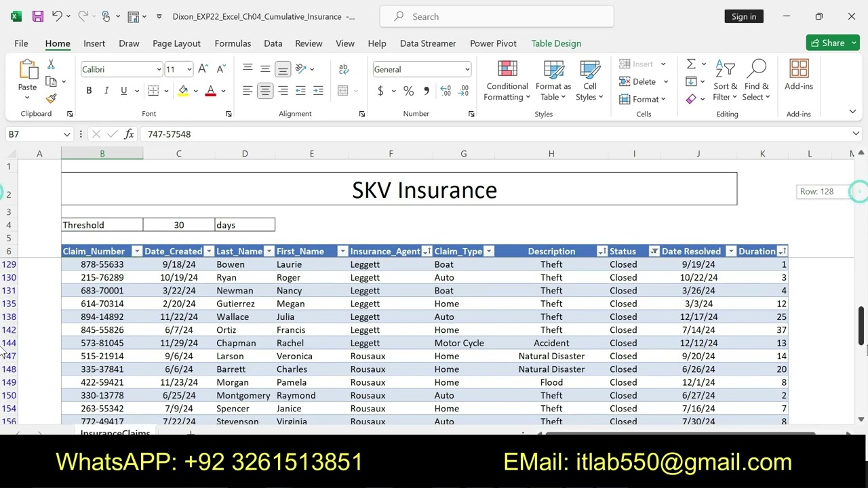Click the Delete cells button
Image resolution: width=868 pixels, height=488 pixels.
644,81
